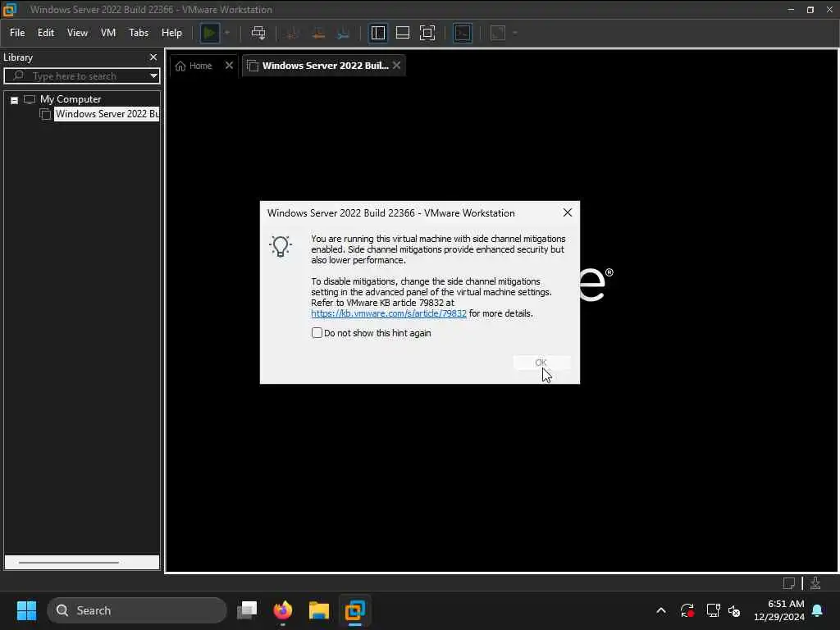Click the Take Snapshot toolbar icon
Viewport: 840px width, 630px height.
pyautogui.click(x=293, y=33)
